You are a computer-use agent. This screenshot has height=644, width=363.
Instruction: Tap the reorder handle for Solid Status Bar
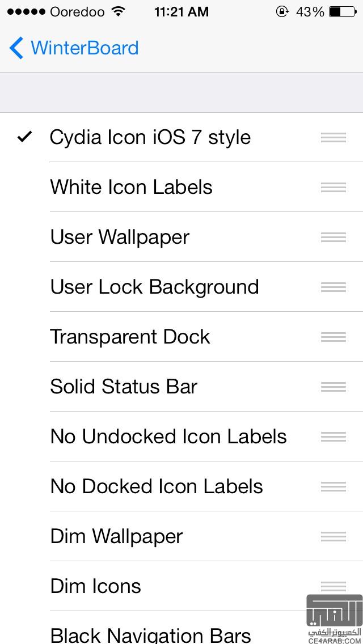click(x=333, y=387)
